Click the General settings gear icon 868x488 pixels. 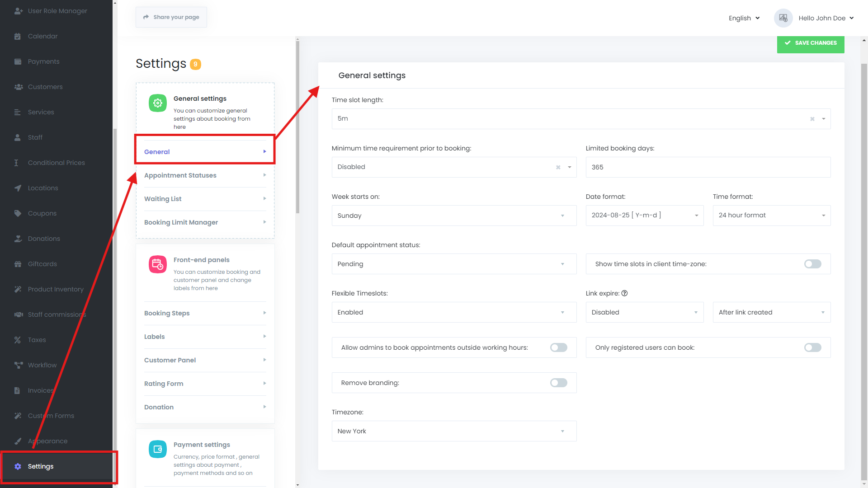[x=157, y=103]
